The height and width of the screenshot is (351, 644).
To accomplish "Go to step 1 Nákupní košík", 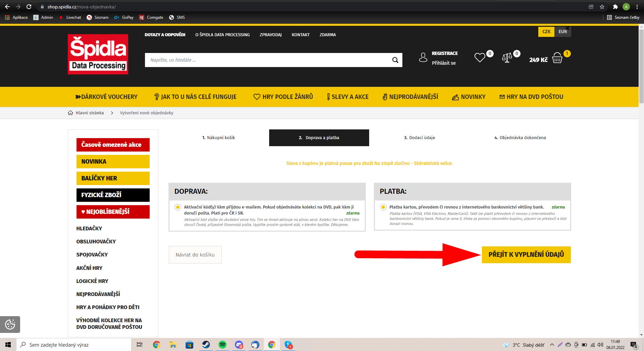I will coord(218,138).
